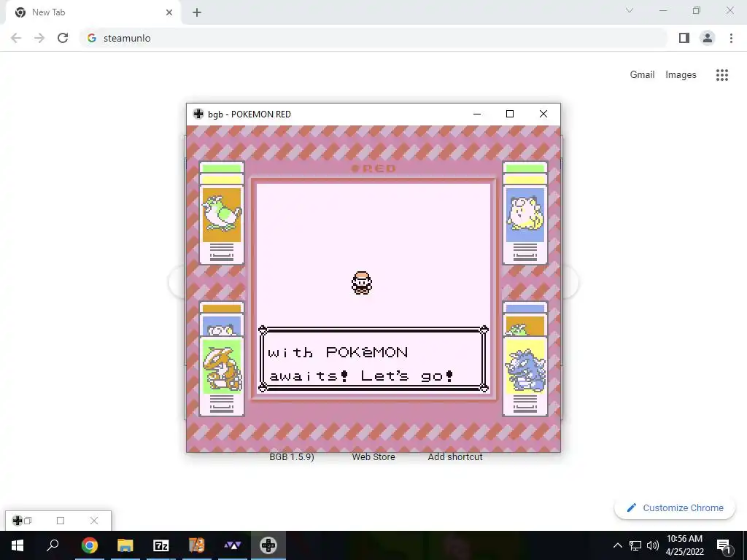Open a new tab with plus button
This screenshot has height=560, width=747.
pyautogui.click(x=197, y=12)
